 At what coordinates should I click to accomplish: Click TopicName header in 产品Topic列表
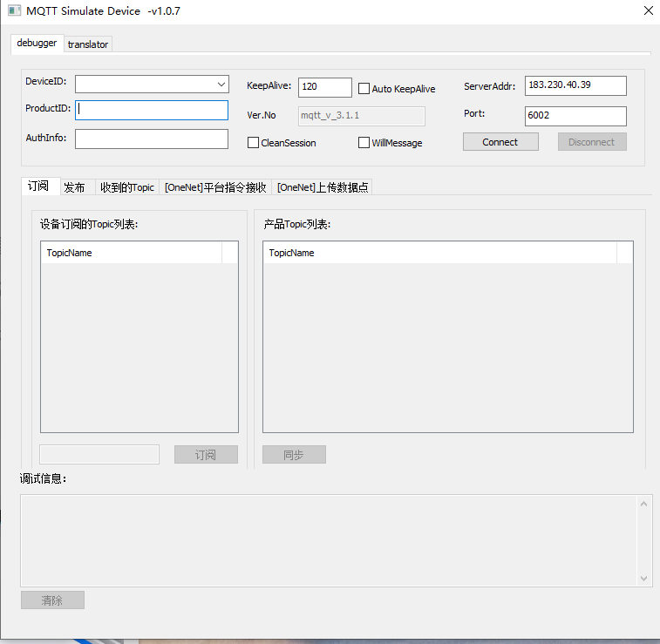440,253
